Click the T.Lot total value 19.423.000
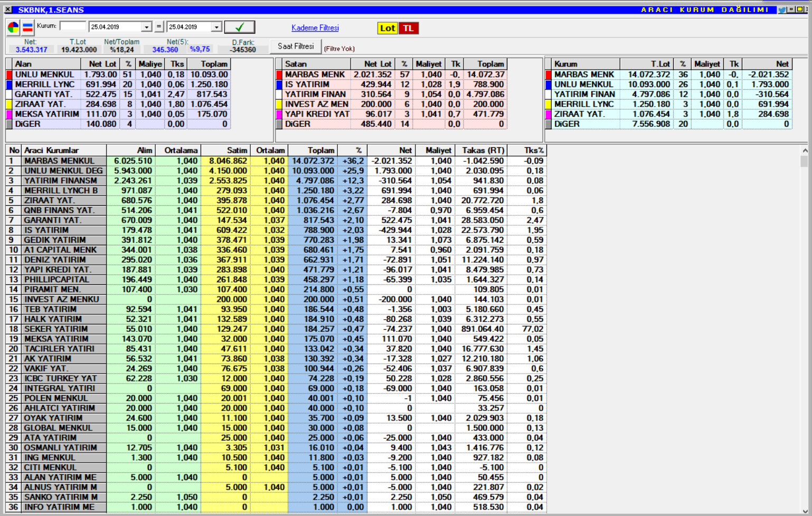Screen dimensions: 812x516 (79, 50)
